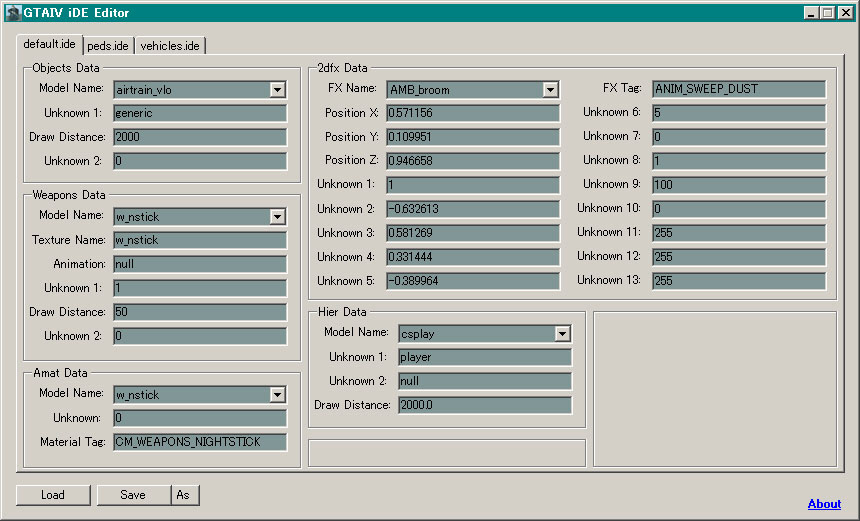Screen dimensions: 860x521
Task: Click Unknown 7 field
Action: point(739,137)
